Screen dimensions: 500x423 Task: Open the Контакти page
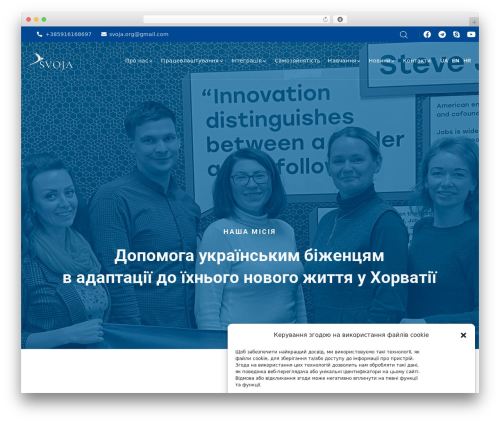[417, 61]
